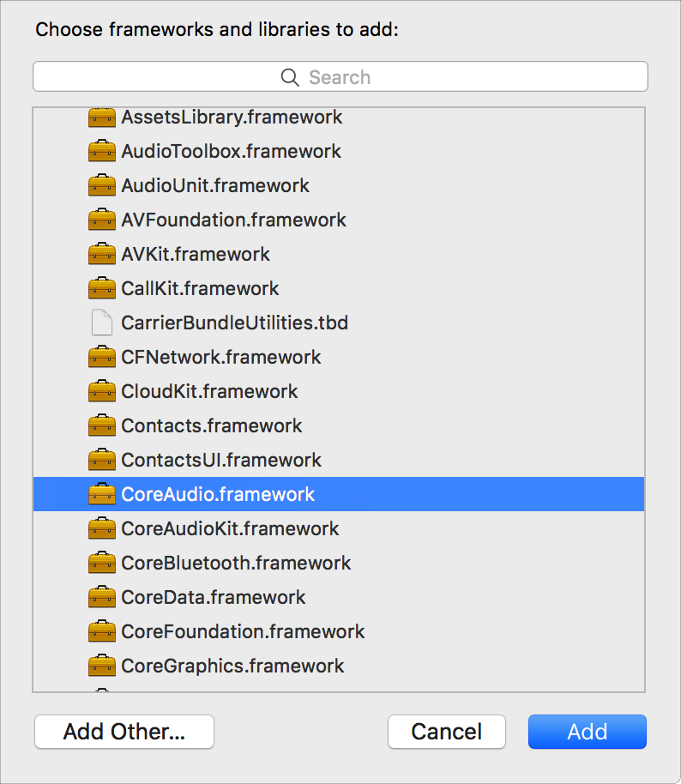
Task: Choose CoreData.framework in the list
Action: click(214, 597)
